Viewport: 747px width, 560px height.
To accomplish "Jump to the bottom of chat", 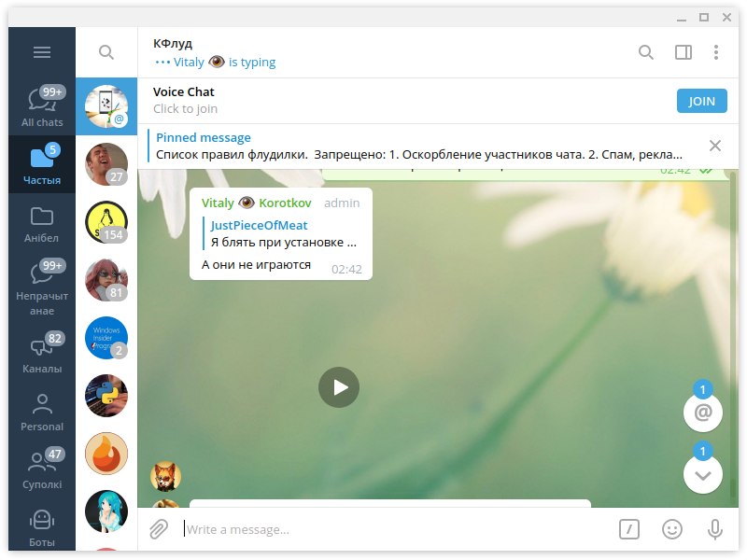I will (703, 474).
